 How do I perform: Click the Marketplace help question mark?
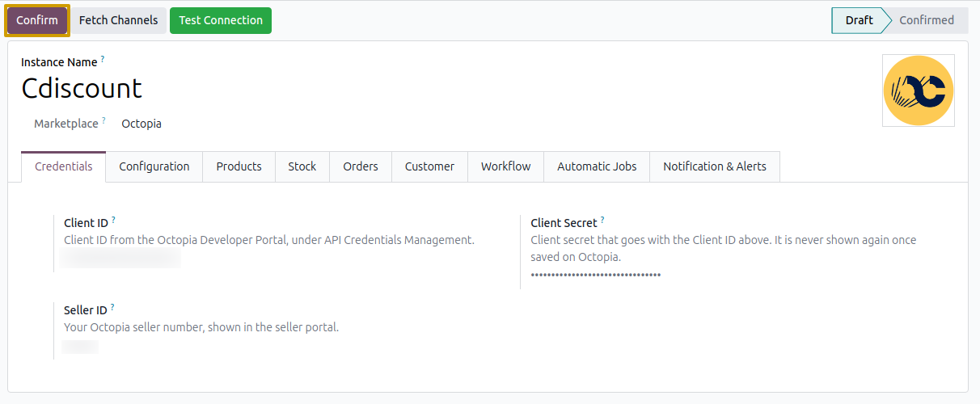[x=104, y=120]
